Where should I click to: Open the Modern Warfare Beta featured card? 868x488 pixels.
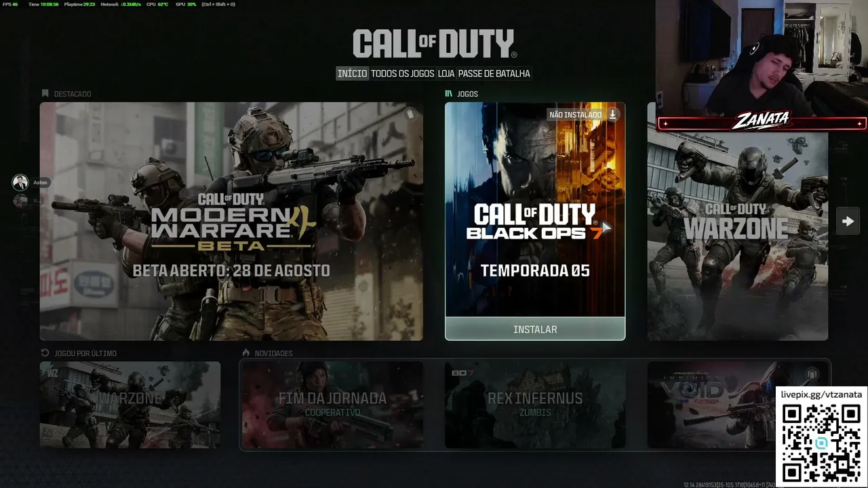click(x=231, y=221)
